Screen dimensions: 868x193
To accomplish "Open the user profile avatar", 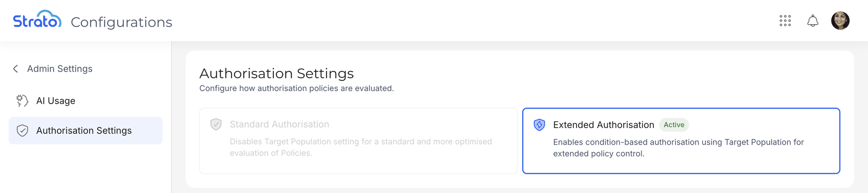I will (840, 21).
